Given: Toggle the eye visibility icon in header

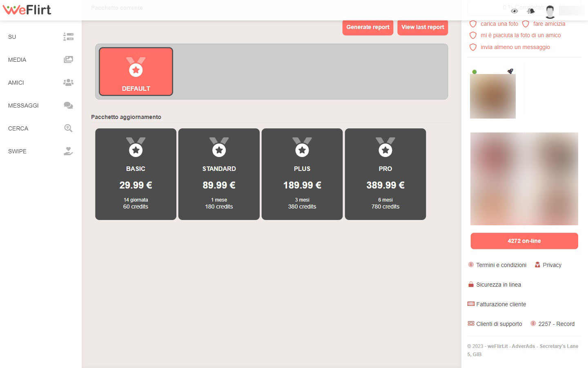Looking at the screenshot, I should (x=514, y=11).
